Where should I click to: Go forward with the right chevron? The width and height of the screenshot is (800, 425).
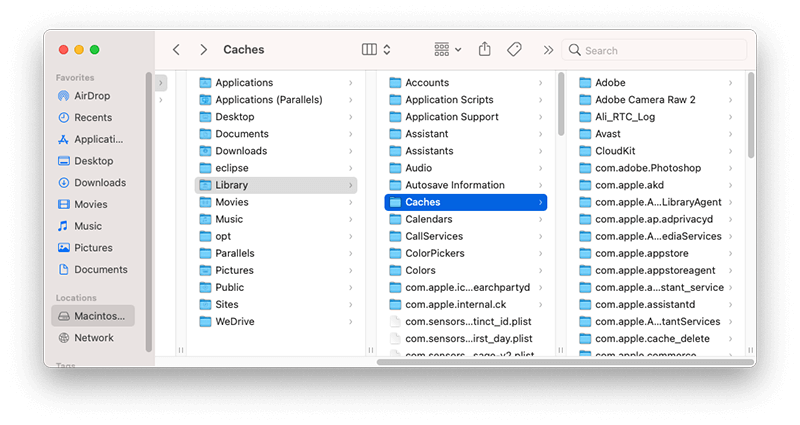click(204, 49)
